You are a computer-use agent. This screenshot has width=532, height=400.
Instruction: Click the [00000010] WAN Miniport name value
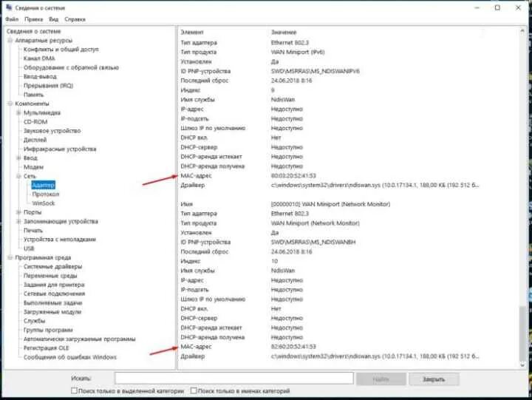[330, 204]
